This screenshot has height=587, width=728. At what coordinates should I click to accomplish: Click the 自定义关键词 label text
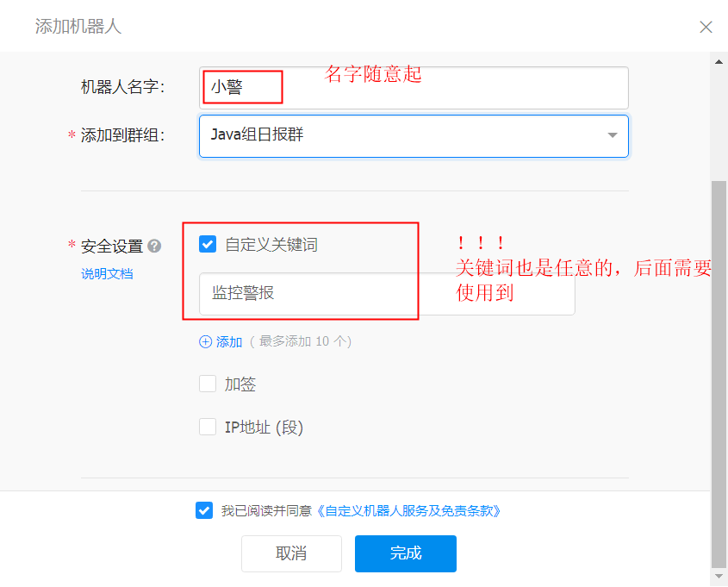click(x=271, y=245)
